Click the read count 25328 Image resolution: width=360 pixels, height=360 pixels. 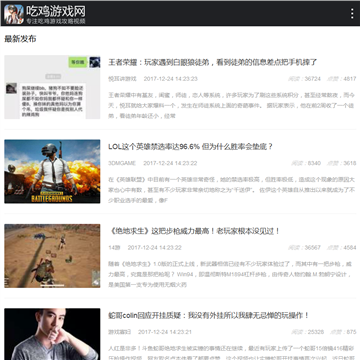coord(316,332)
